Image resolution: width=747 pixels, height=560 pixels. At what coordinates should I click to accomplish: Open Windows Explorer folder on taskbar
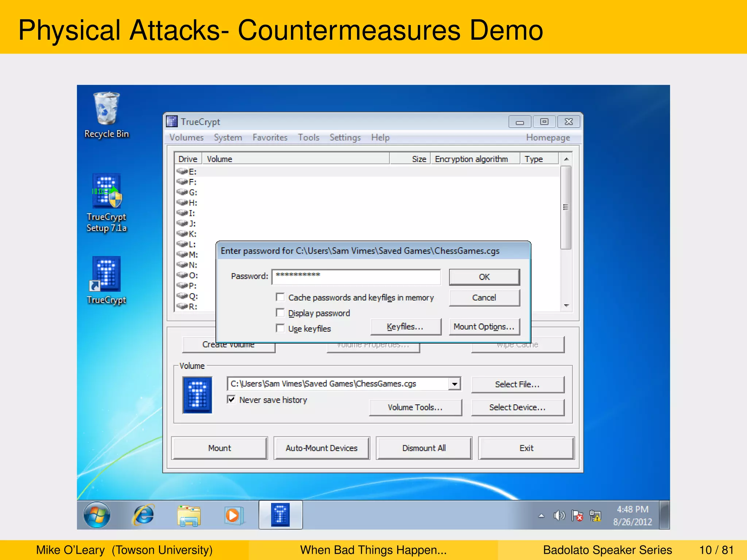click(189, 516)
